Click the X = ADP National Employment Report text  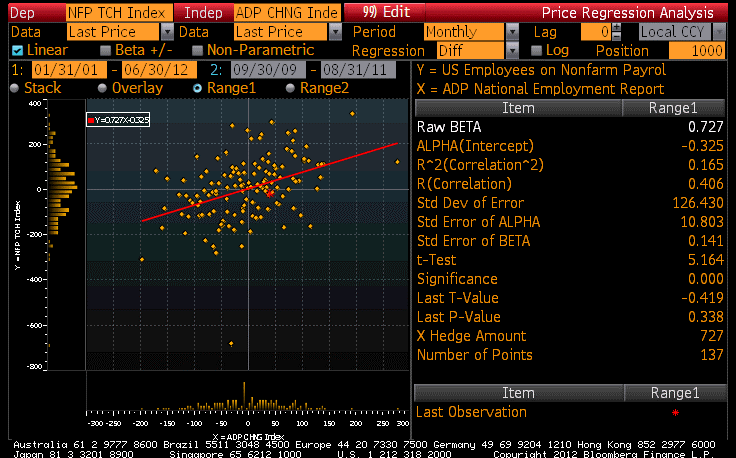pos(540,89)
